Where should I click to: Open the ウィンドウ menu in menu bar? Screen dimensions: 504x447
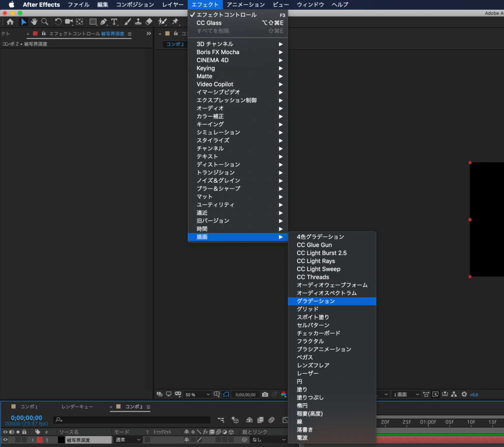(x=310, y=4)
